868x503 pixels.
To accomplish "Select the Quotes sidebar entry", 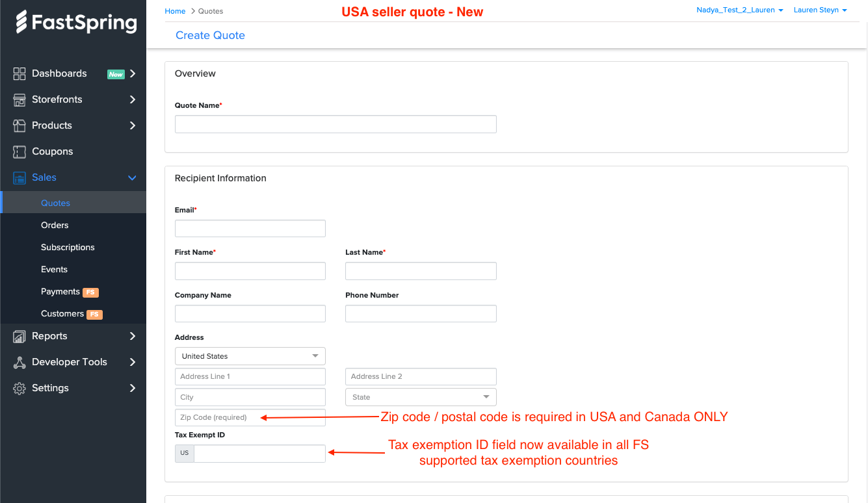I will [x=55, y=203].
